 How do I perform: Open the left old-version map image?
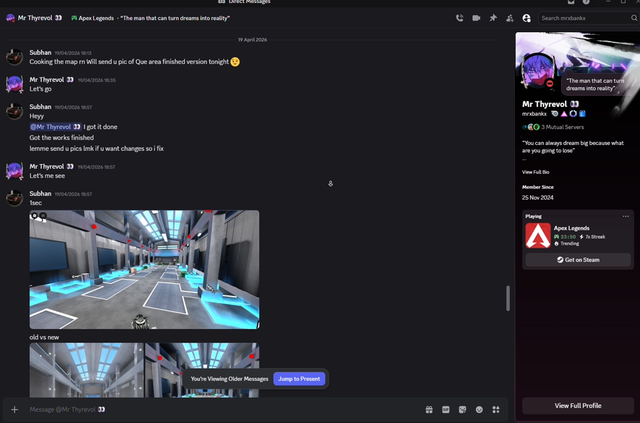tap(86, 370)
